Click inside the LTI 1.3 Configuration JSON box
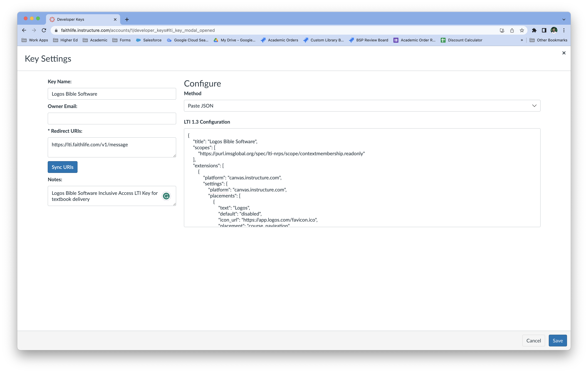This screenshot has width=588, height=373. [x=362, y=178]
